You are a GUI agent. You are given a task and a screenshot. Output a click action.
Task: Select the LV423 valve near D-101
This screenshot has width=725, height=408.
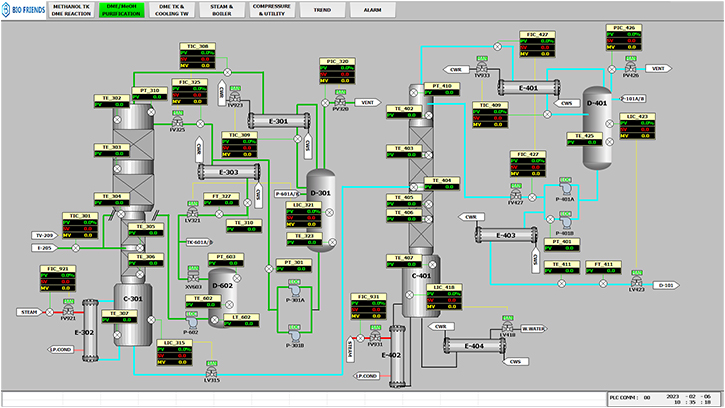click(637, 282)
